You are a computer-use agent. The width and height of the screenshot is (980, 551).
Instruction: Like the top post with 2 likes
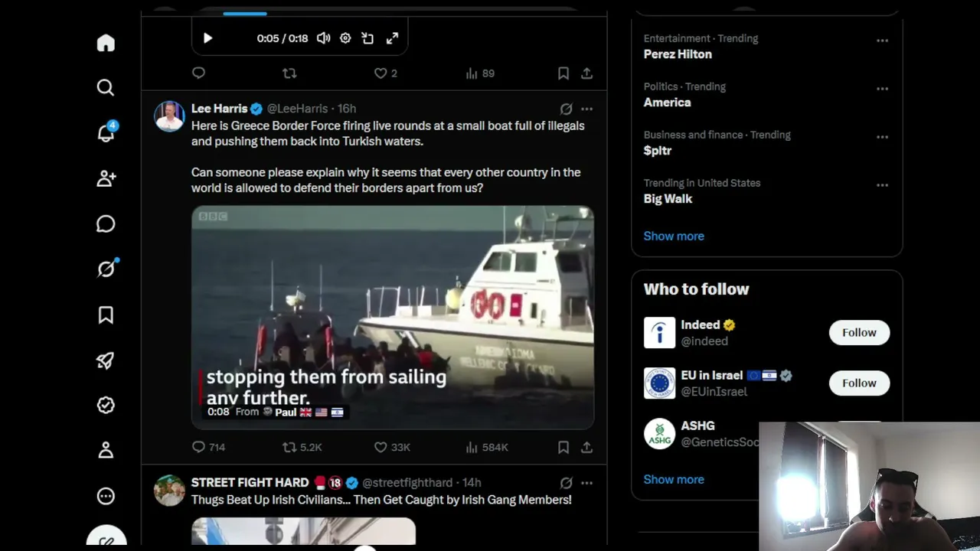tap(386, 73)
